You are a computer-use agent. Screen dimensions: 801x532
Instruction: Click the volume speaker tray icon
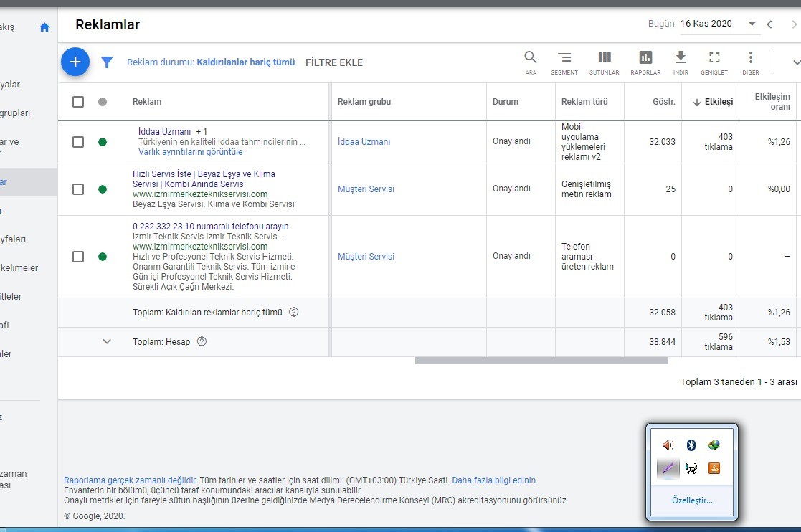click(668, 445)
